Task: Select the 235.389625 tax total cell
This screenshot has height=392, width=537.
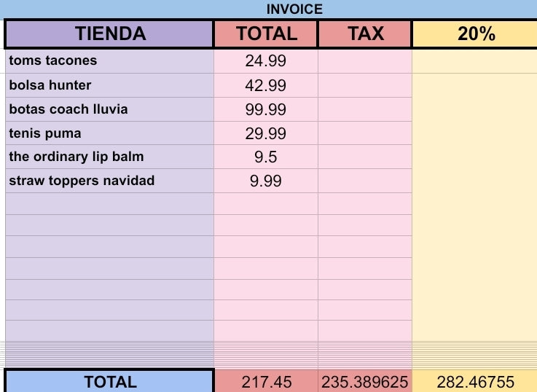Action: [365, 382]
